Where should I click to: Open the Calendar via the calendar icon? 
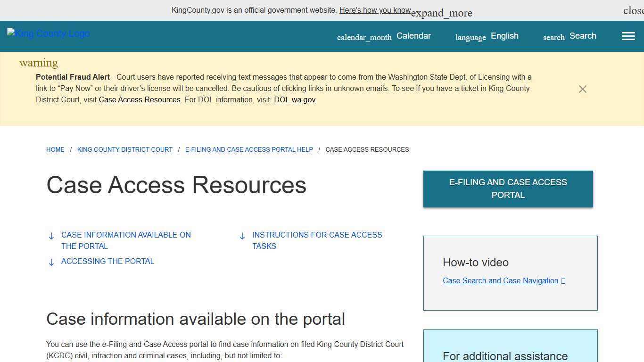click(364, 37)
